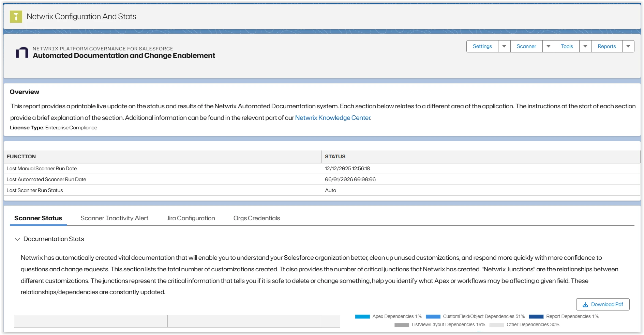Viewport: 644px width, 335px height.
Task: Toggle Report Dependencies legend swatch
Action: pyautogui.click(x=536, y=317)
